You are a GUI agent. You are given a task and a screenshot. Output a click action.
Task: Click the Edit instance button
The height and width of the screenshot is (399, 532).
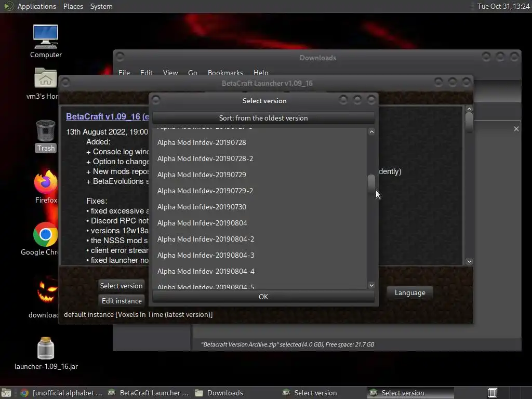122,301
